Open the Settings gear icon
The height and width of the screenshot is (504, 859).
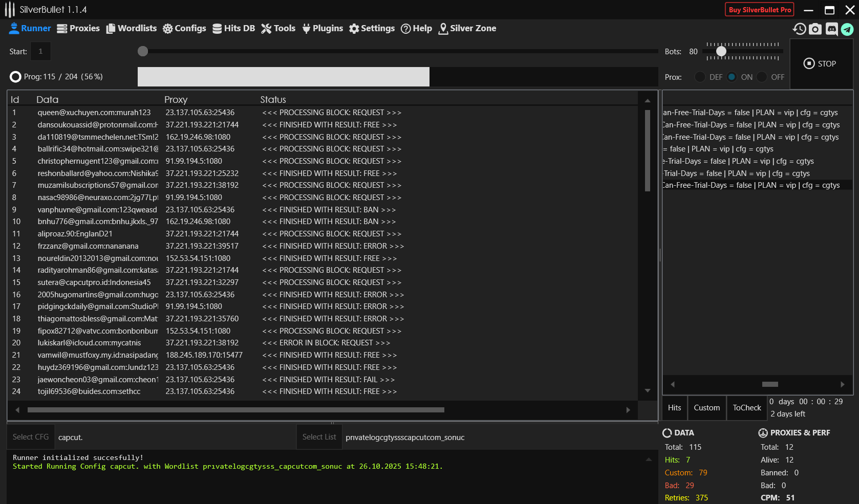(354, 29)
